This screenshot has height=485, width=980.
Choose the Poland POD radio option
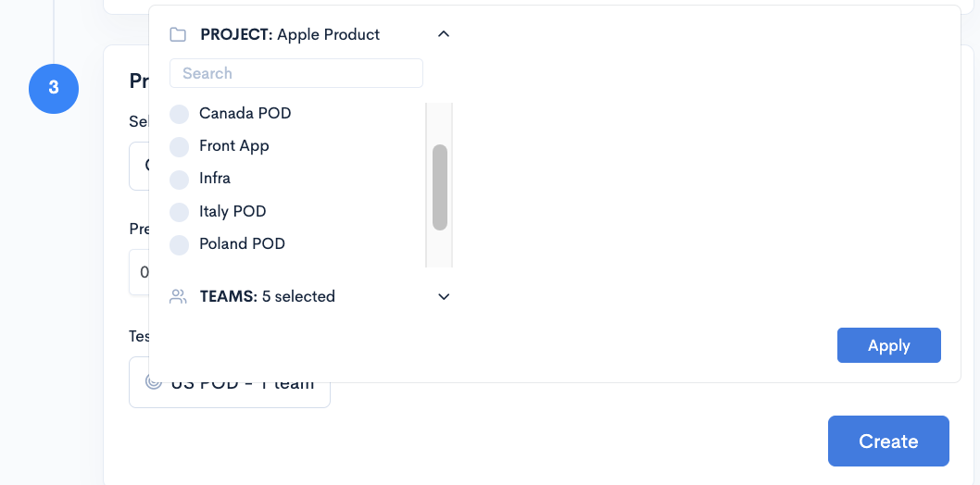180,243
